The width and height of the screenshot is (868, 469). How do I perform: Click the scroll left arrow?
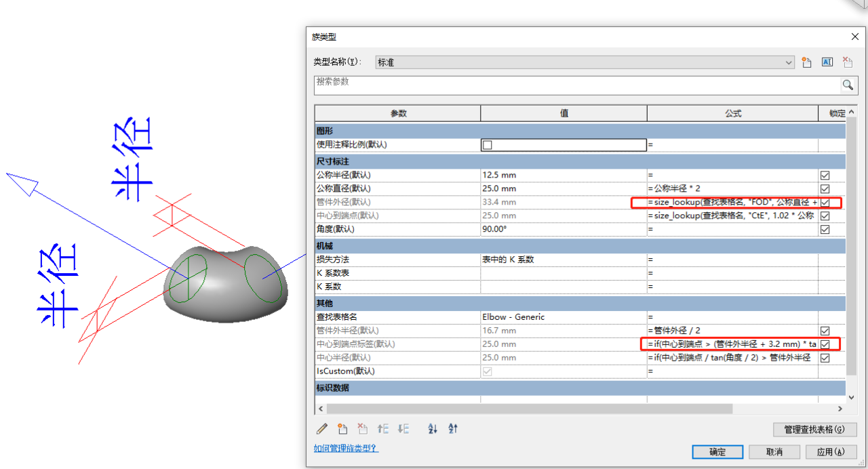pos(320,409)
